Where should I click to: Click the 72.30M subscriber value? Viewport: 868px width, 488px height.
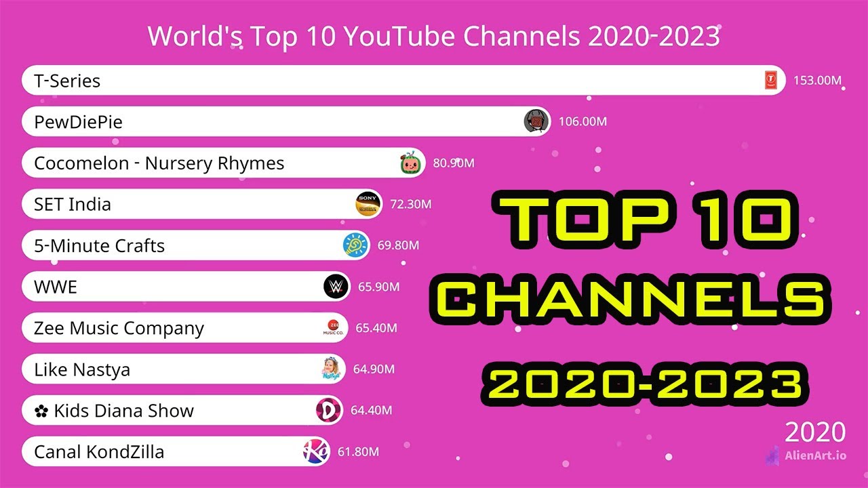pos(410,204)
